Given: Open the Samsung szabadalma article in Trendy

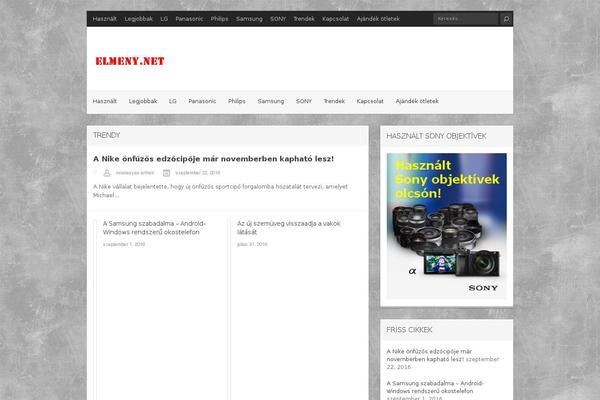Looking at the screenshot, I should pos(154,228).
